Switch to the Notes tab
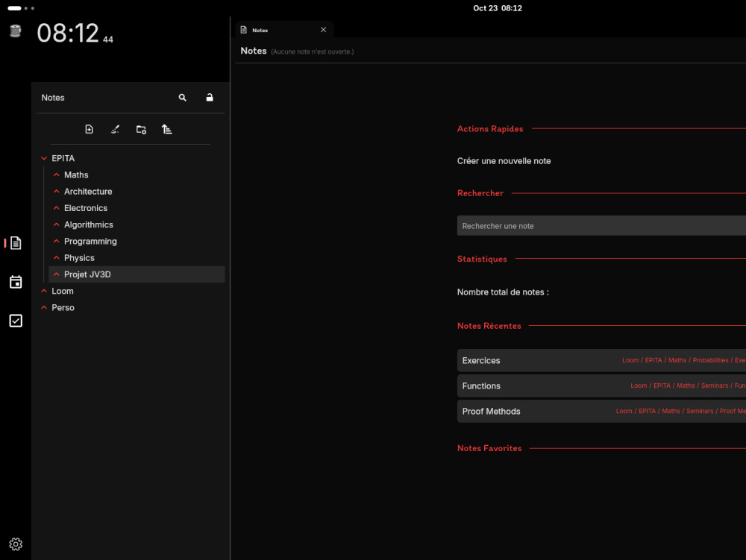The width and height of the screenshot is (746, 560). [x=284, y=30]
